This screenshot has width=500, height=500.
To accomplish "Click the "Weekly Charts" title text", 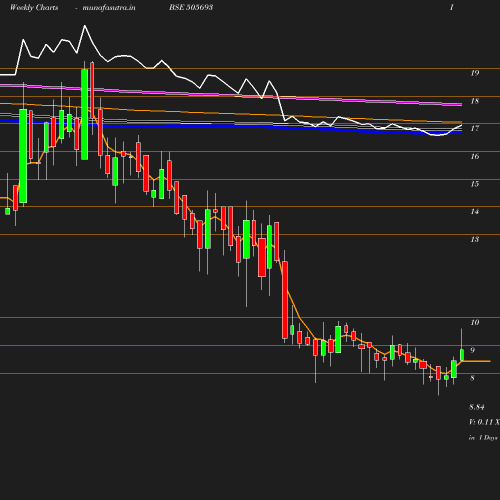I will (34, 7).
